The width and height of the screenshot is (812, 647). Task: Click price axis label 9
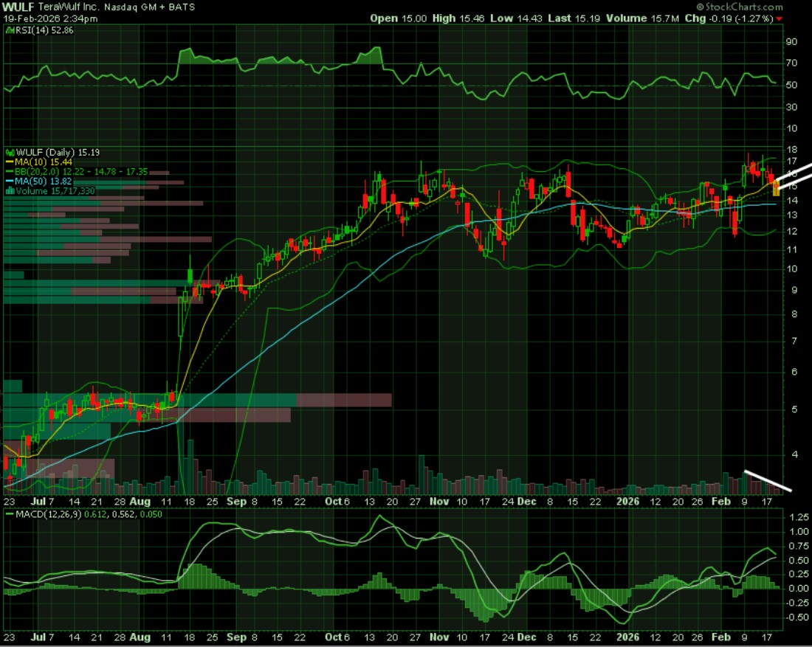click(794, 291)
